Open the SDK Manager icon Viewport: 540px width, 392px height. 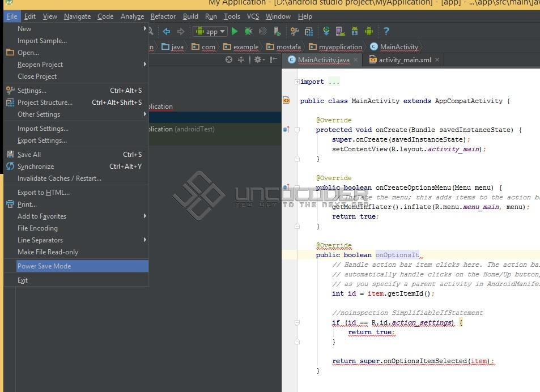tap(354, 31)
